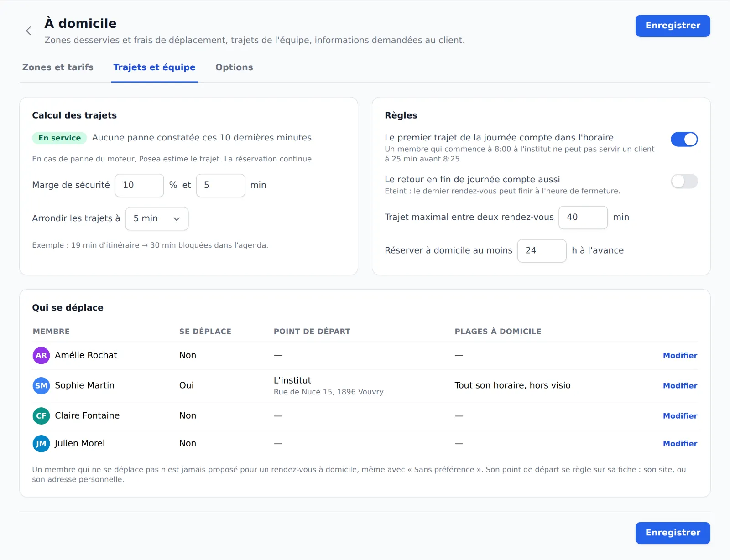The image size is (730, 560).
Task: Enable return trip at end of day toggle
Action: 684,181
